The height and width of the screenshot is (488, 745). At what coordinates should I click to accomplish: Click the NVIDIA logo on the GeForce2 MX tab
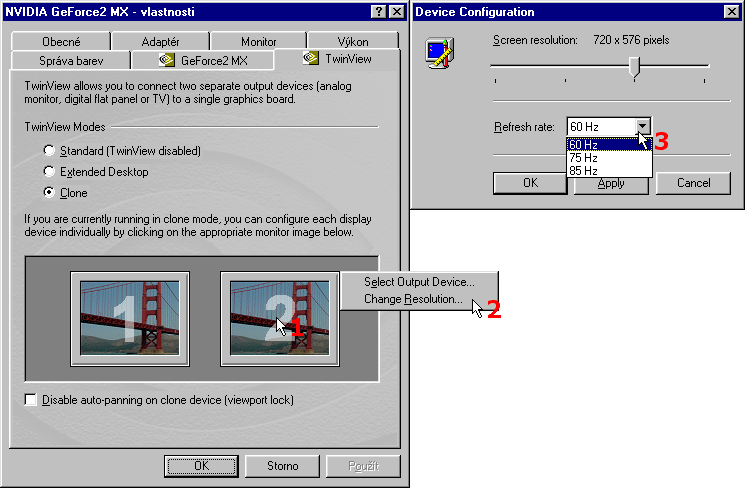[x=166, y=60]
